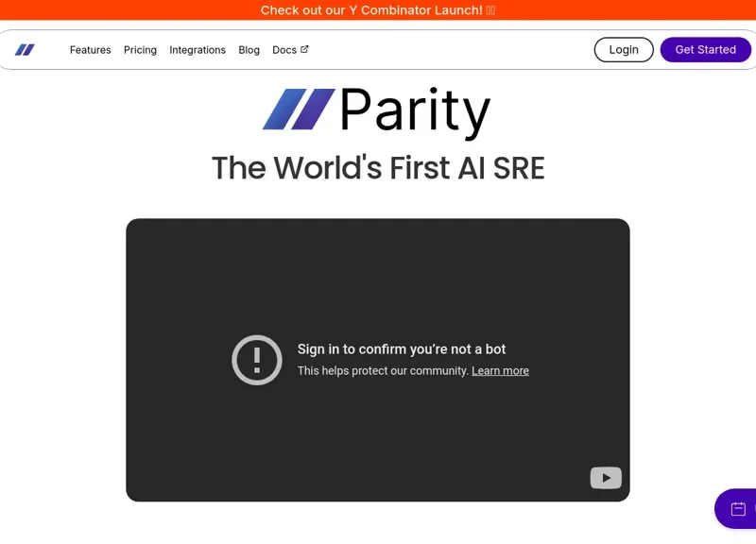Click the Get Started button
Viewport: 756px width, 544px height.
click(x=705, y=49)
